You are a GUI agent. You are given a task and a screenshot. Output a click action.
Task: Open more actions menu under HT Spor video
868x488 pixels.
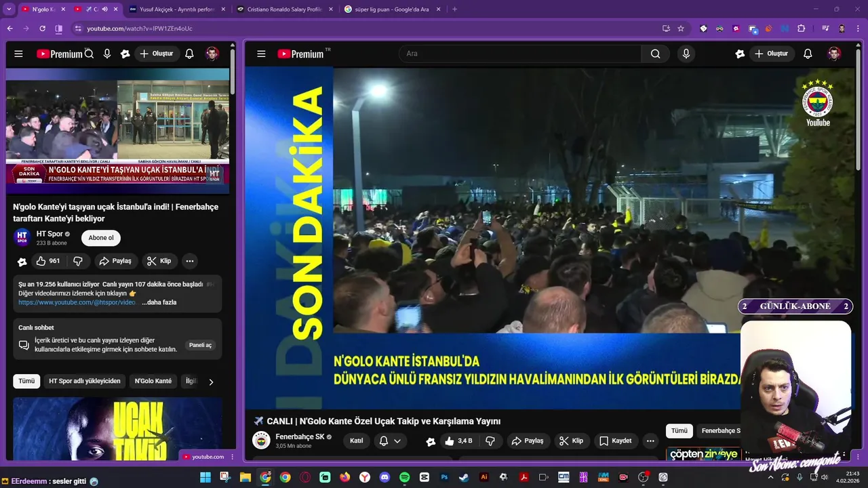190,261
